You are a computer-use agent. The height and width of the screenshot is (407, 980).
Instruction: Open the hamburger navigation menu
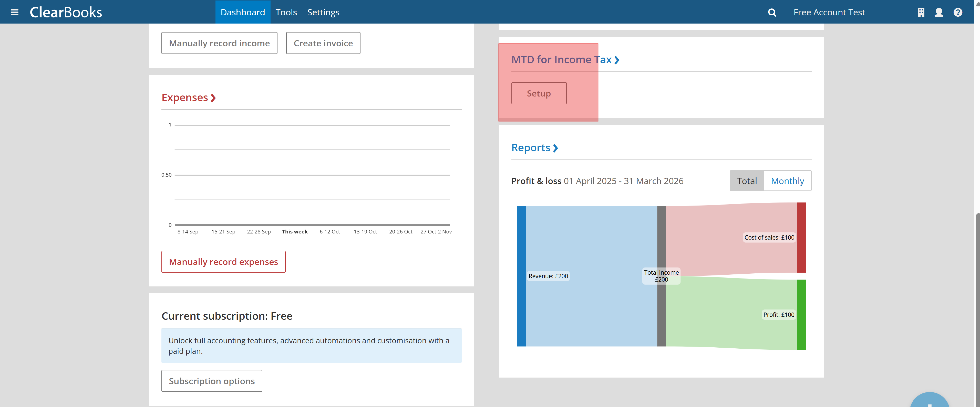tap(14, 12)
